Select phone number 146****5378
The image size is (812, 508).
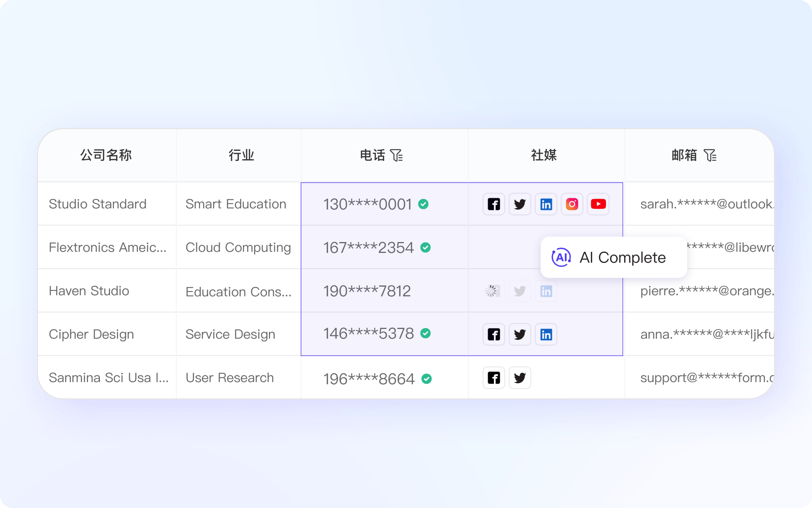(x=369, y=334)
